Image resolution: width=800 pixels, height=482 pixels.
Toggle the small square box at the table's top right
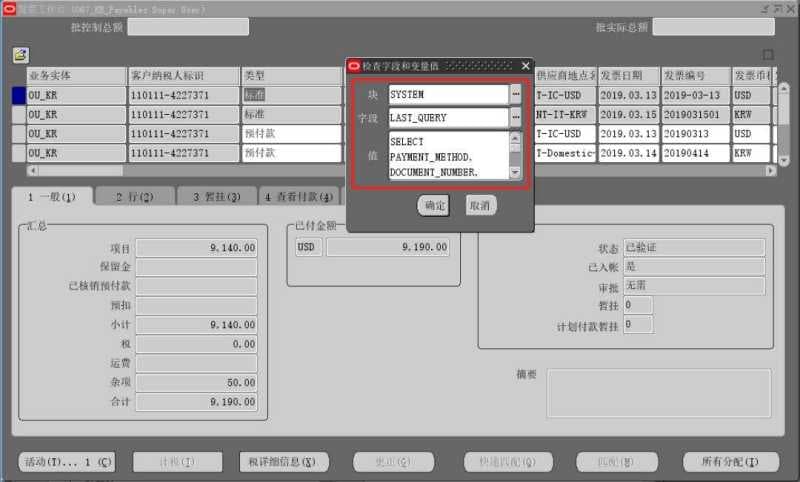coord(768,55)
